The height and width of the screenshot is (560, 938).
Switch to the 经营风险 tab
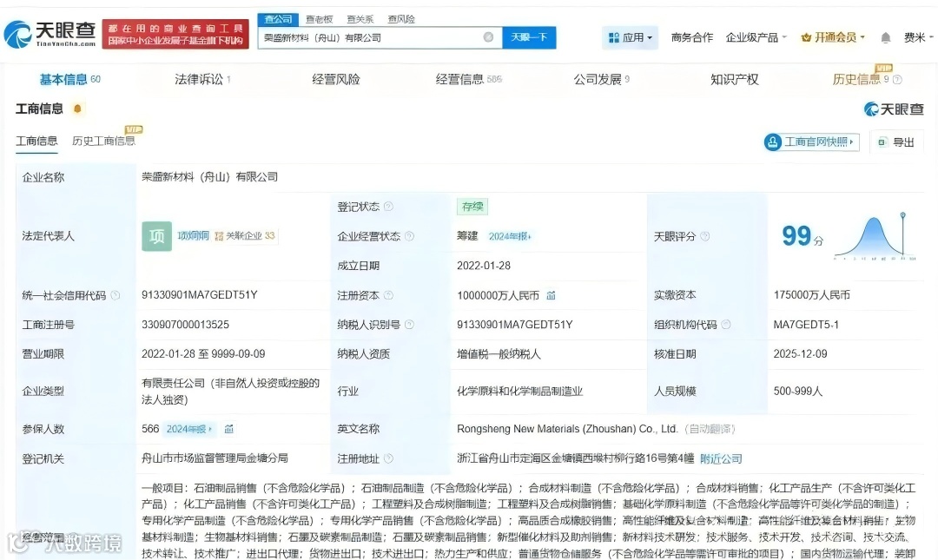tap(335, 79)
